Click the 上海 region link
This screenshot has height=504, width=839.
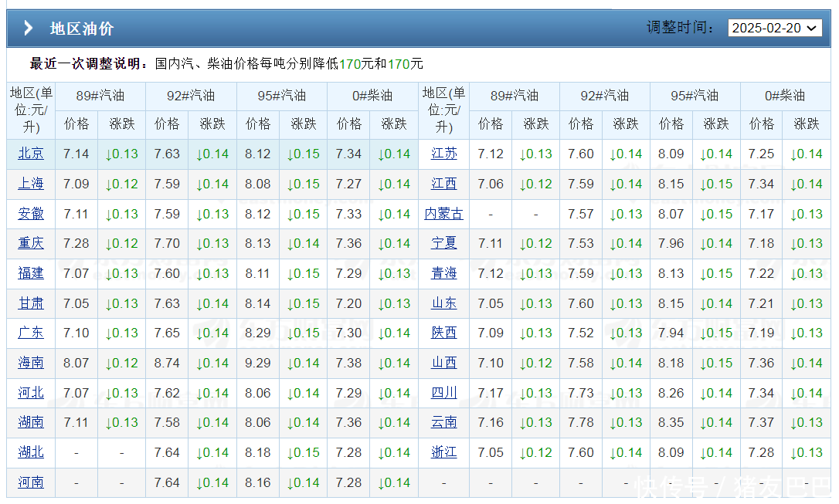[x=31, y=184]
